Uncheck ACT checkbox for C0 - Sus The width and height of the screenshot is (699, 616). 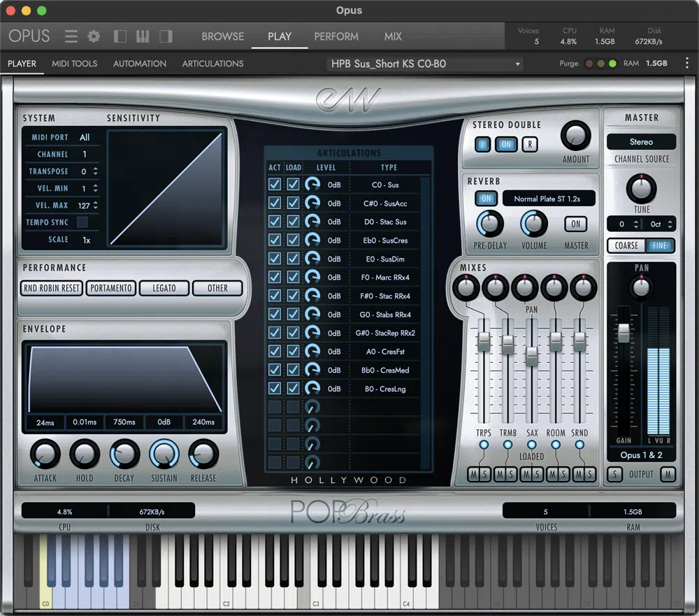(x=275, y=185)
